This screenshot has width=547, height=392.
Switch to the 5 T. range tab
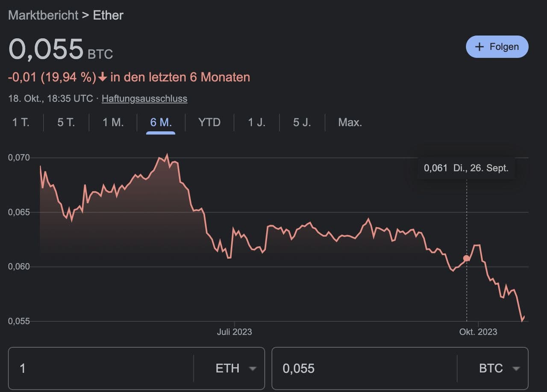tap(66, 123)
